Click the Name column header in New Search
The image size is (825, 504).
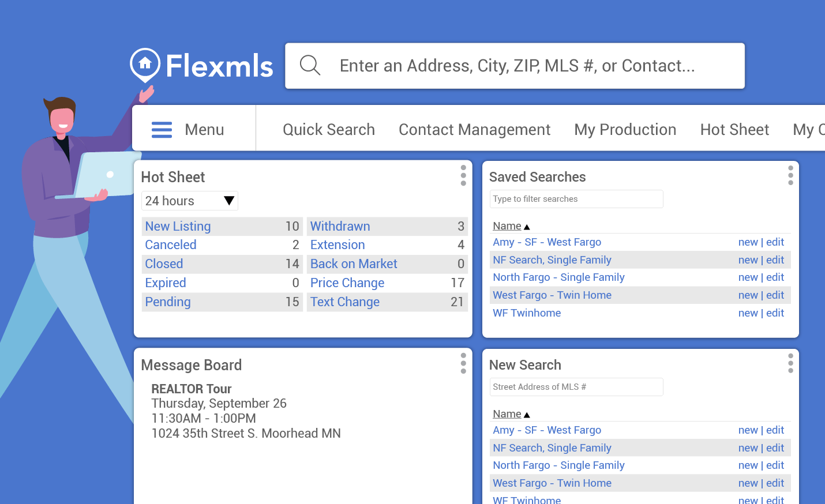(x=507, y=414)
